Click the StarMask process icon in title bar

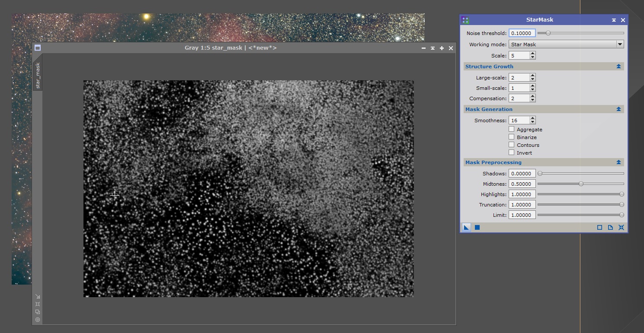click(465, 20)
